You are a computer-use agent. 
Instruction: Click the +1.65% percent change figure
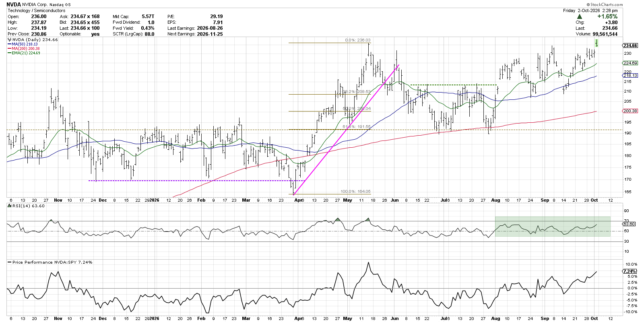click(607, 17)
